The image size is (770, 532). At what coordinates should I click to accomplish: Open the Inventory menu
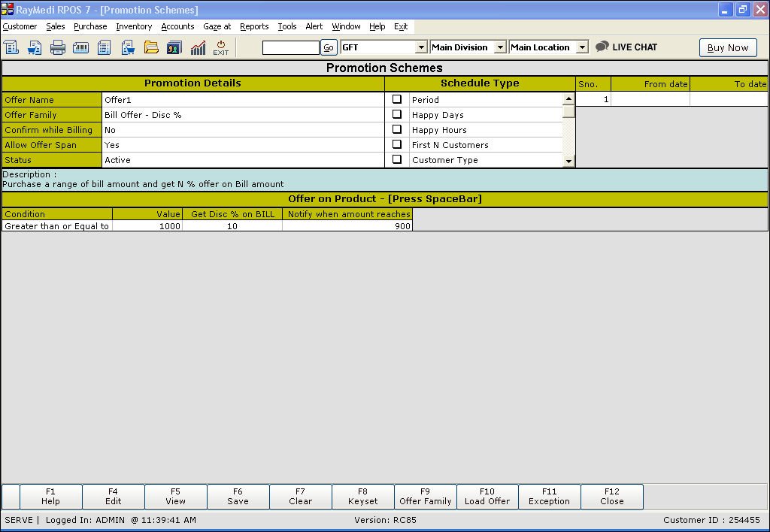134,26
